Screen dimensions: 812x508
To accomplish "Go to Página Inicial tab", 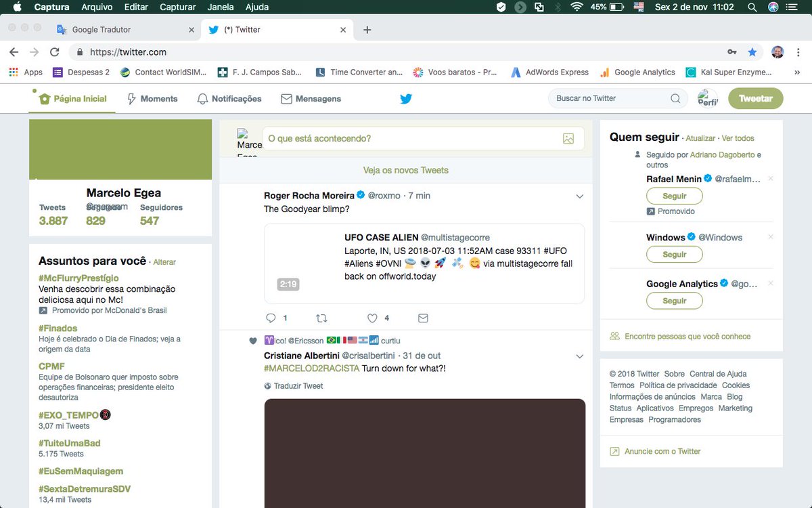I will (73, 99).
